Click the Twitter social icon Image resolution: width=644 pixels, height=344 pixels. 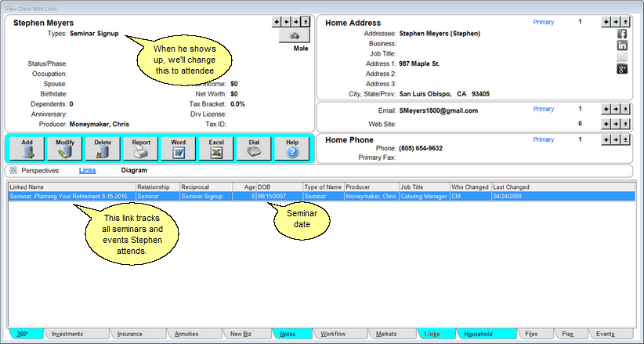[622, 57]
